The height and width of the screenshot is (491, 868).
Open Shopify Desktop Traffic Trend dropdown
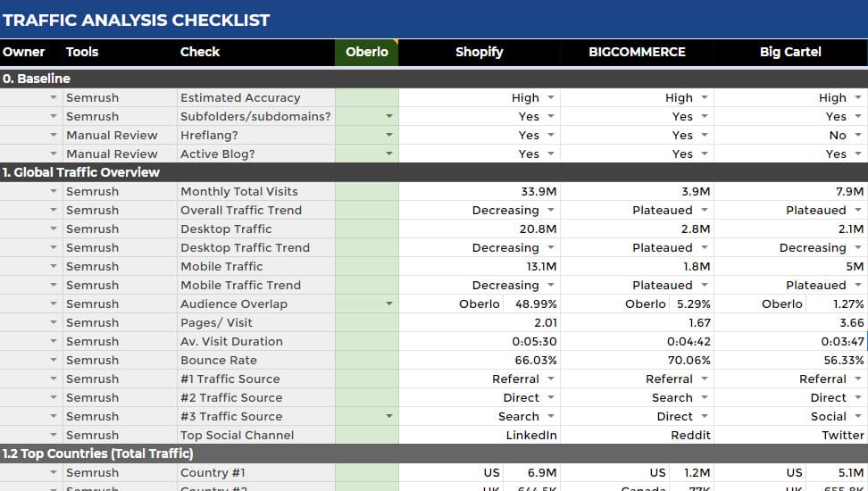point(551,247)
